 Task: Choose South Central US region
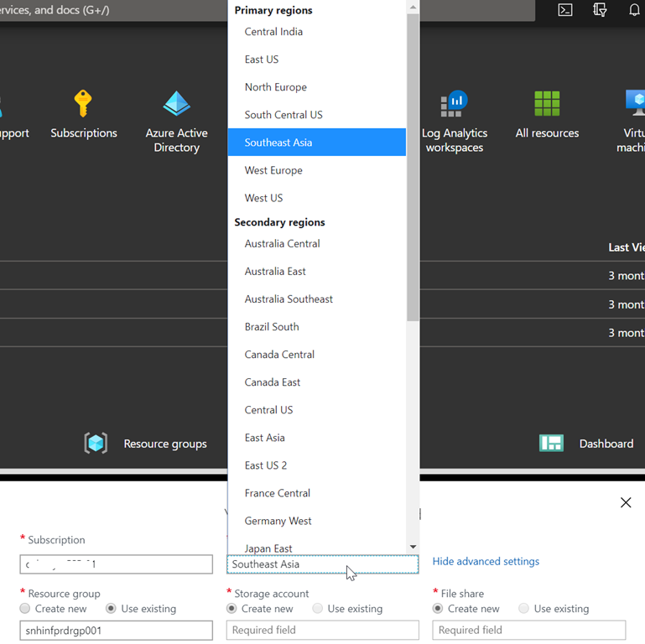317,115
